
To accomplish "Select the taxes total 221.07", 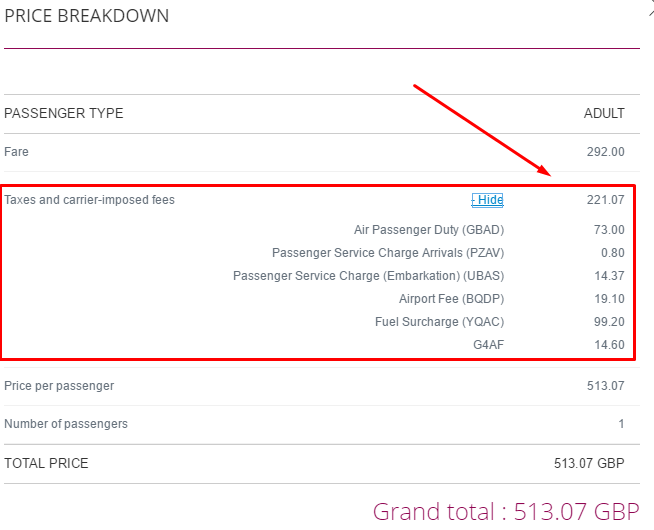I will point(606,200).
